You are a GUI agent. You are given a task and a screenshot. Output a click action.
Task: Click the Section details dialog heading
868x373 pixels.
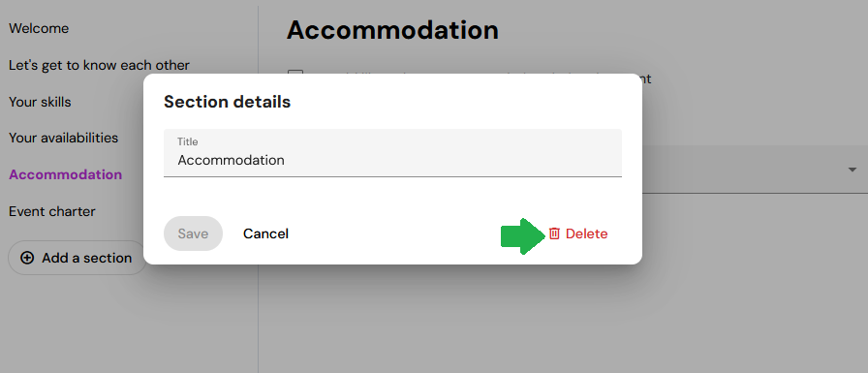(x=227, y=102)
